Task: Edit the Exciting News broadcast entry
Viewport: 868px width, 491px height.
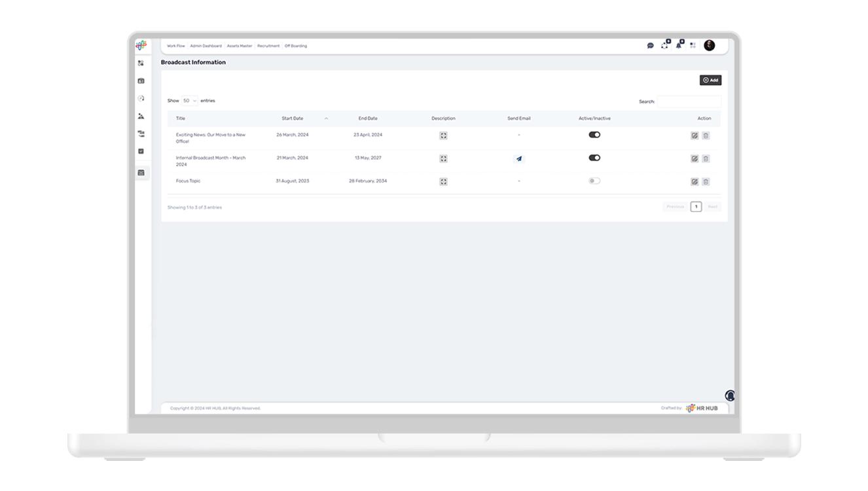Action: point(695,136)
